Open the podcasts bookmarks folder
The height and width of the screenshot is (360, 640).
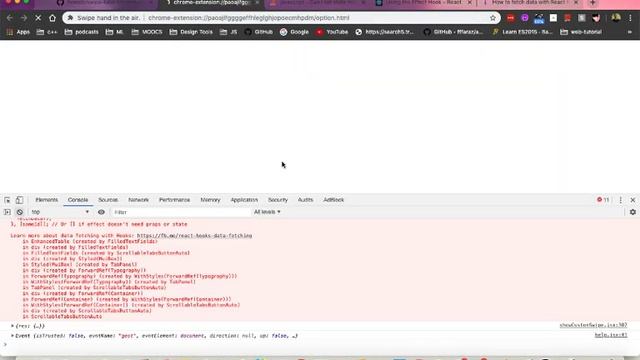[x=82, y=32]
